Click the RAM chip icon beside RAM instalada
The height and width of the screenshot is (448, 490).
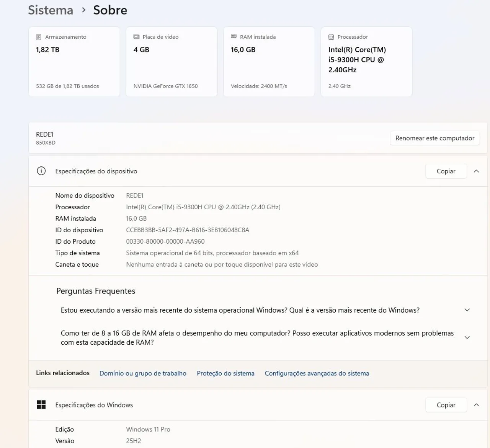pos(234,37)
